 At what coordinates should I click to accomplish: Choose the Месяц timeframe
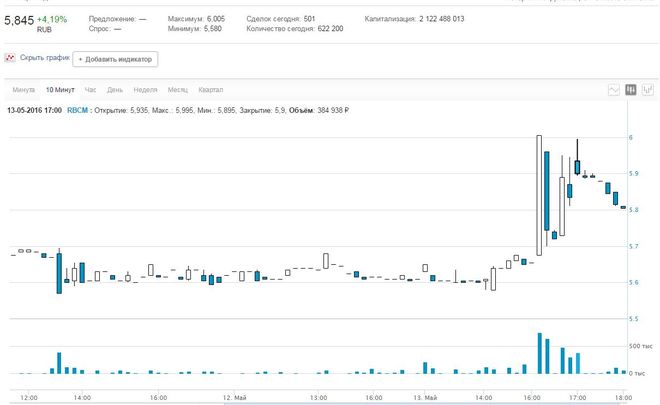178,90
